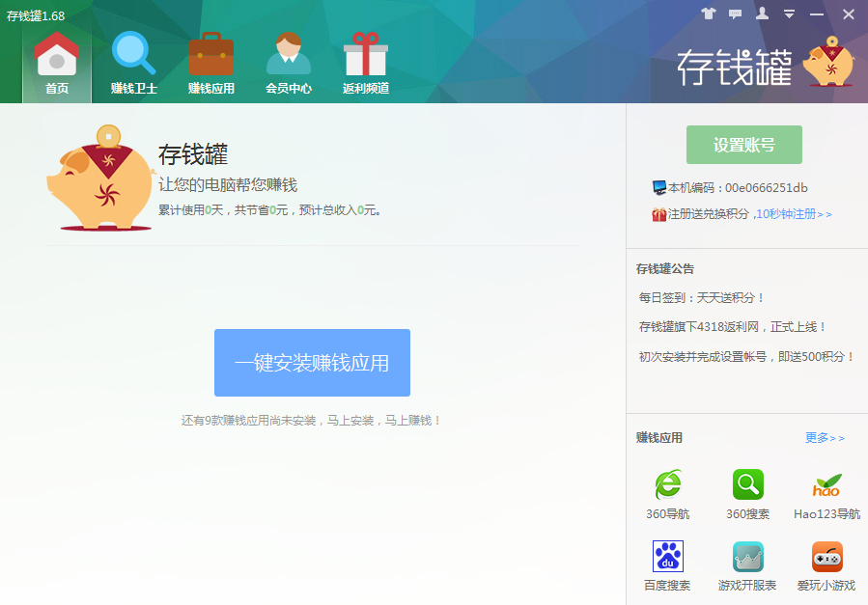Screen dimensions: 868x605
Task: Open the user account icon in title bar
Action: point(763,14)
